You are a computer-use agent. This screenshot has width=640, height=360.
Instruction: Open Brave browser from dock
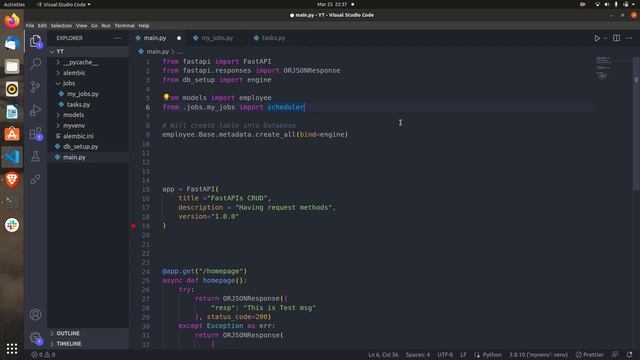[12, 179]
